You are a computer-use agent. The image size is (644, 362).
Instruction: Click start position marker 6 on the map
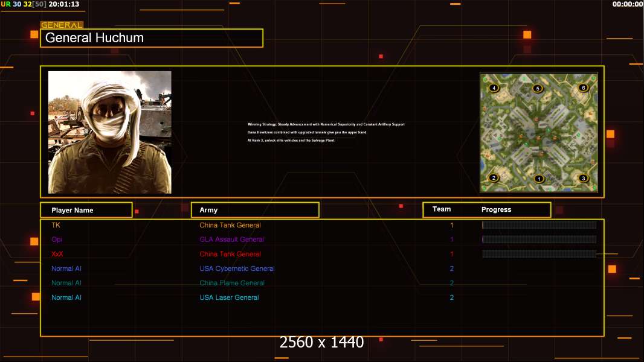pos(583,87)
